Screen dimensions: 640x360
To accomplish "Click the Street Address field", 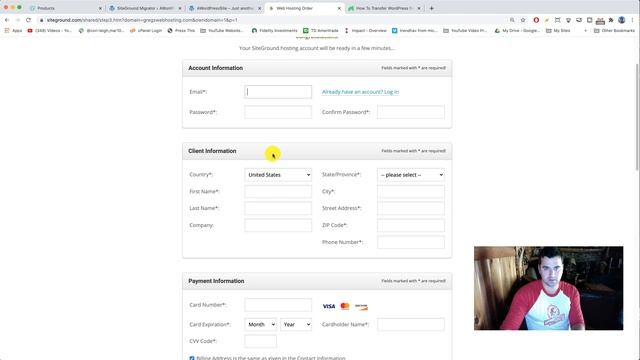I will (x=411, y=208).
